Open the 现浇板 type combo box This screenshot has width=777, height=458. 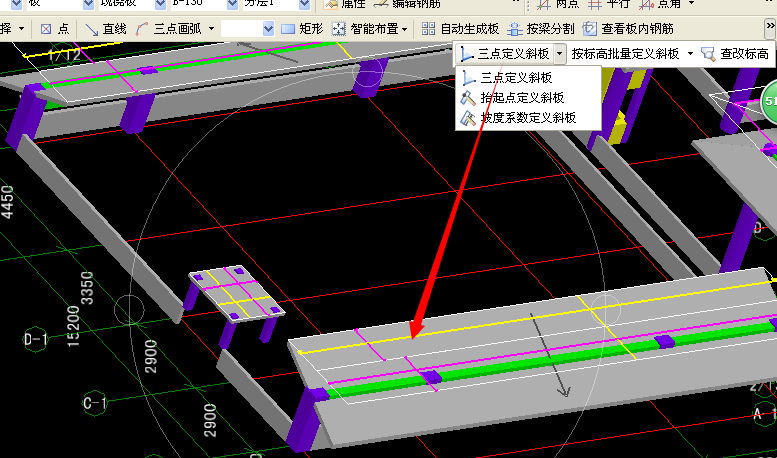(133, 4)
